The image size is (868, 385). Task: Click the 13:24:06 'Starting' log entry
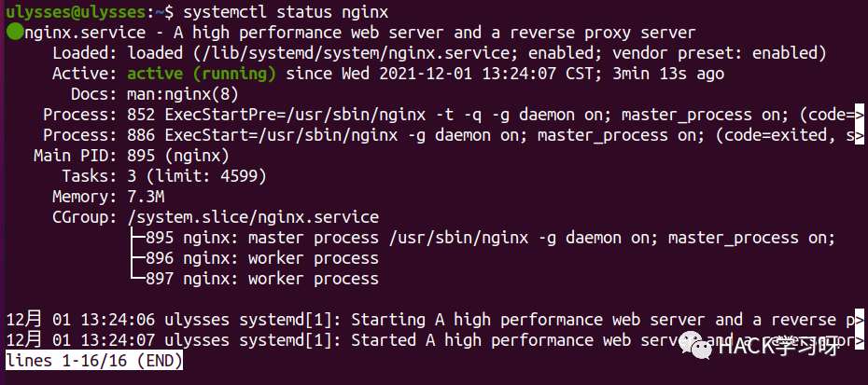(429, 320)
